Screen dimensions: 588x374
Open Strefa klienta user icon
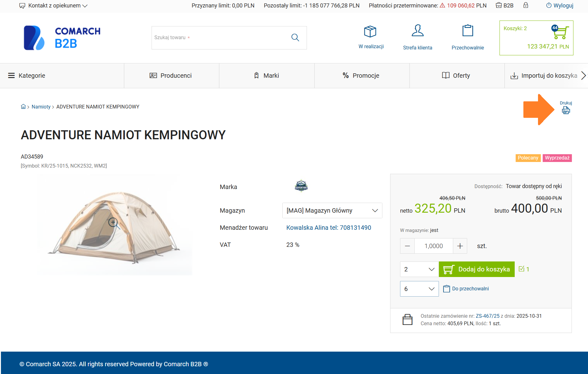(417, 31)
